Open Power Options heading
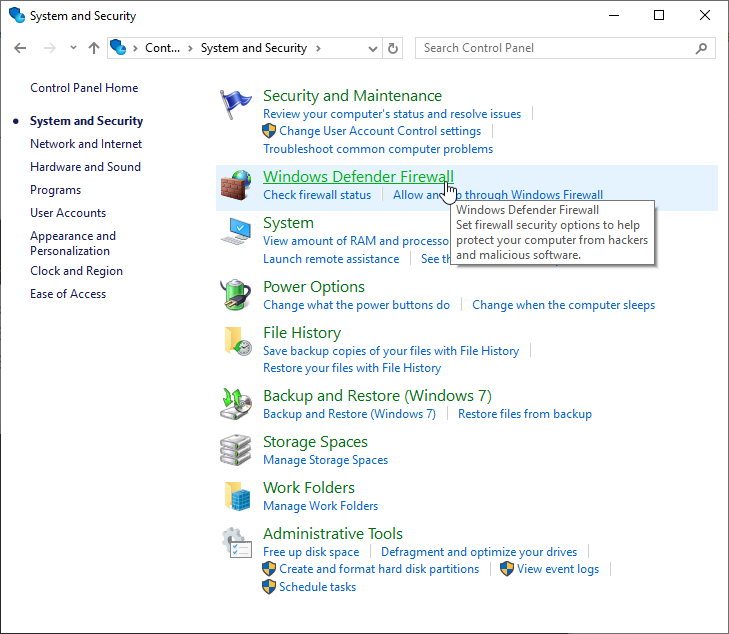The image size is (729, 634). pos(314,287)
